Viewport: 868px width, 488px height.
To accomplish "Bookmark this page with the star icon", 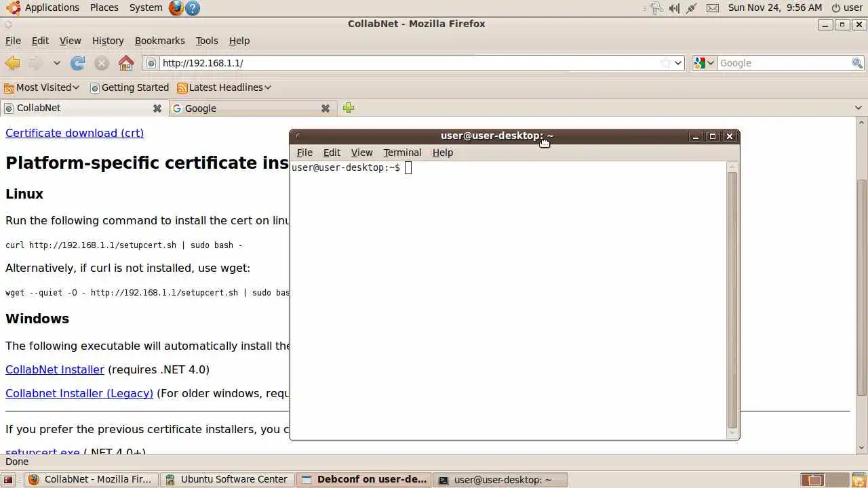I will [x=666, y=63].
